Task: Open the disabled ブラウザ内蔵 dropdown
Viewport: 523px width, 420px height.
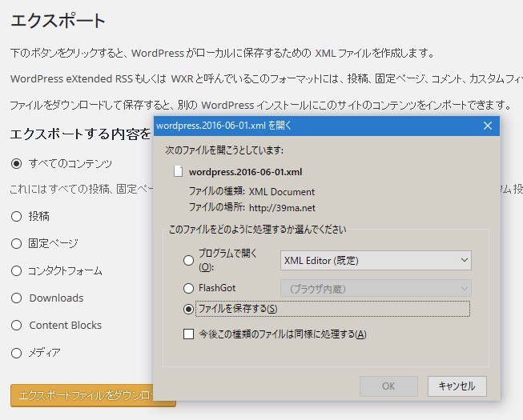Action: (x=376, y=289)
